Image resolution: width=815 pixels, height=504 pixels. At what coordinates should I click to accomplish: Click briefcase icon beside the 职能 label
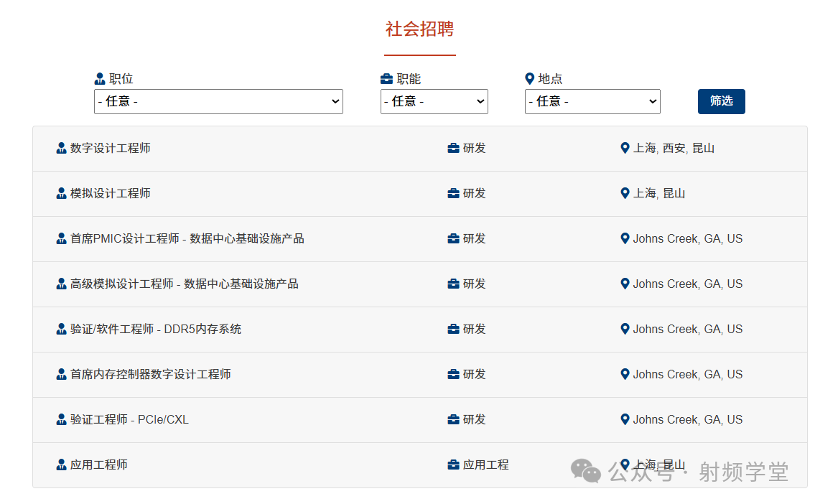386,79
